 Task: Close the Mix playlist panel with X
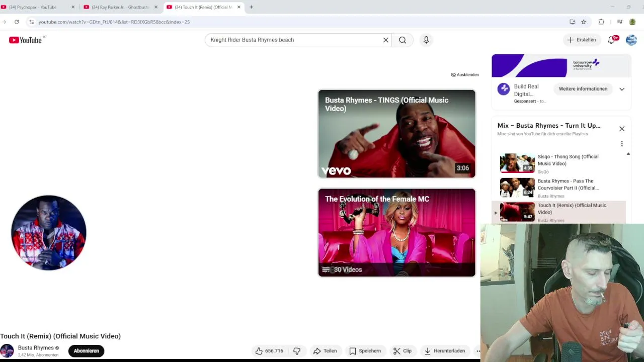coord(622,129)
